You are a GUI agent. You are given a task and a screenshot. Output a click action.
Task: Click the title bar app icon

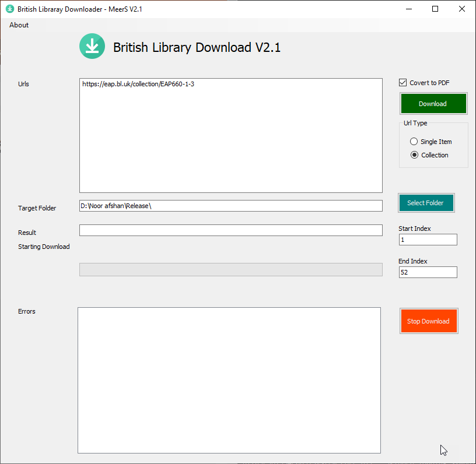10,9
